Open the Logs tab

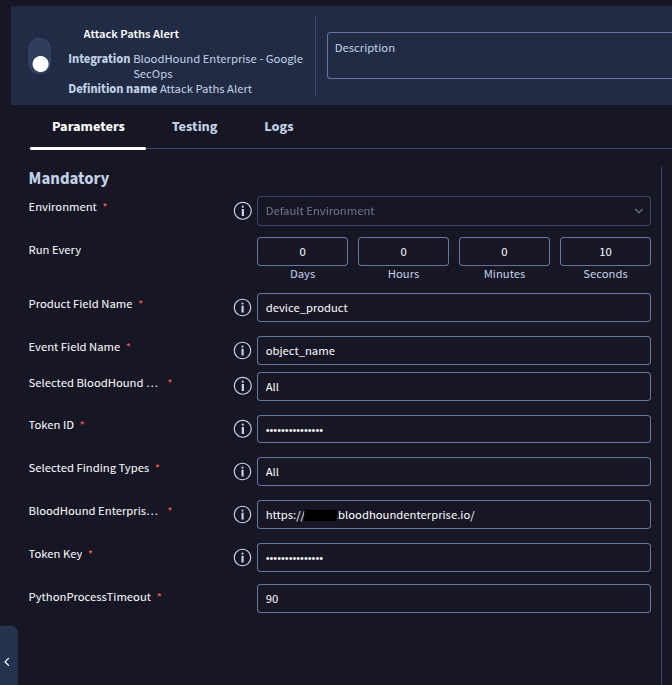[279, 127]
